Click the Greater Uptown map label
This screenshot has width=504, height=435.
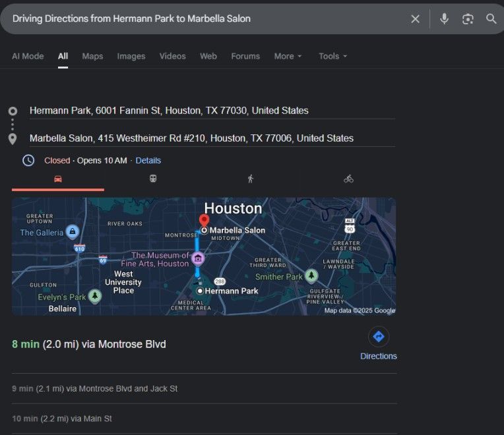(40, 219)
